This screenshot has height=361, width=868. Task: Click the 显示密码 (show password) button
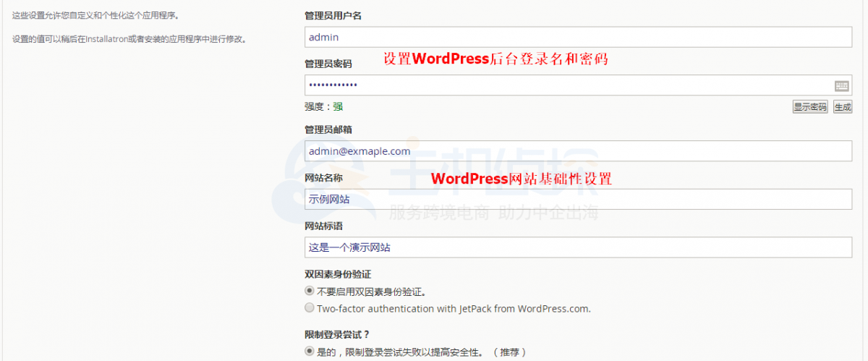click(x=810, y=107)
